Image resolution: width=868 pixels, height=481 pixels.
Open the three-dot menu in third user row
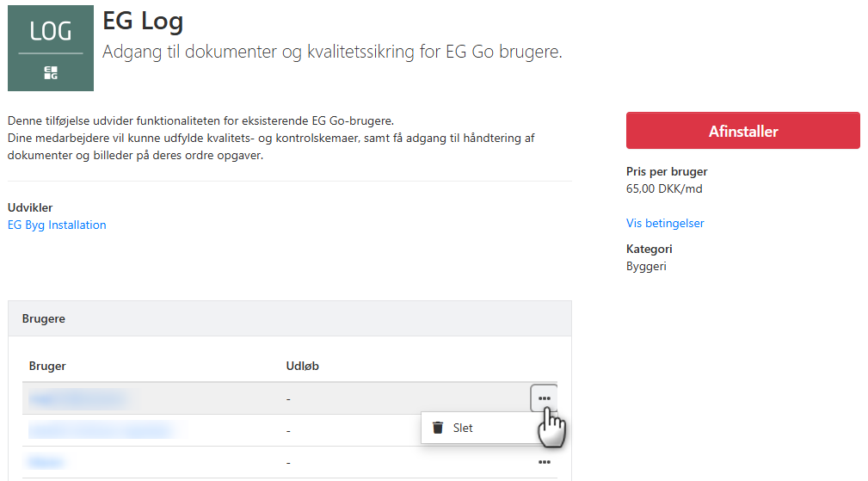[544, 462]
